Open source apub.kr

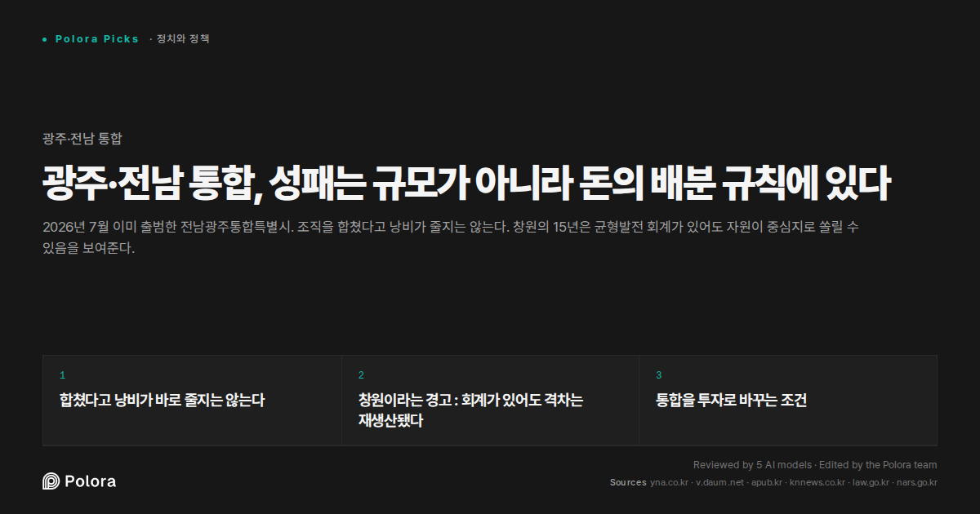[x=767, y=483]
